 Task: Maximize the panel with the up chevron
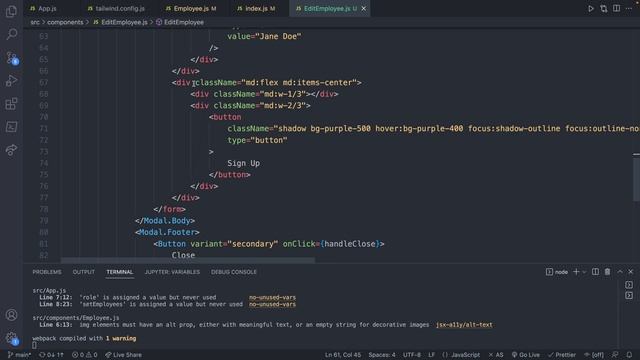click(x=620, y=271)
